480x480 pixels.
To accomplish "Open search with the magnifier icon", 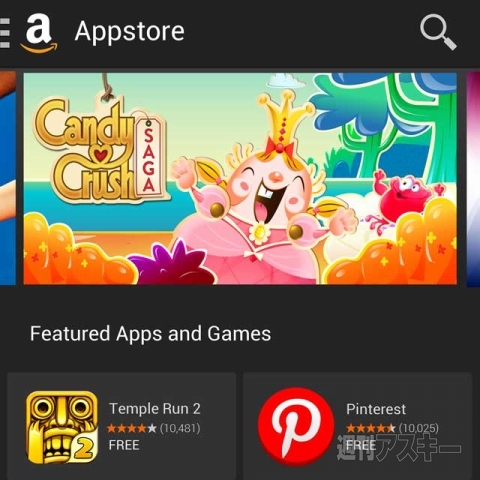I will 438,32.
